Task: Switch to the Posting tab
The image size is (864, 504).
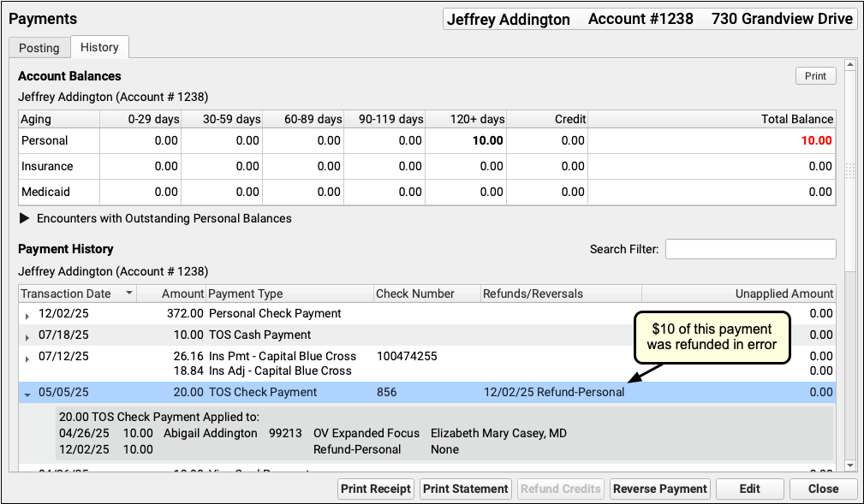Action: click(x=39, y=48)
